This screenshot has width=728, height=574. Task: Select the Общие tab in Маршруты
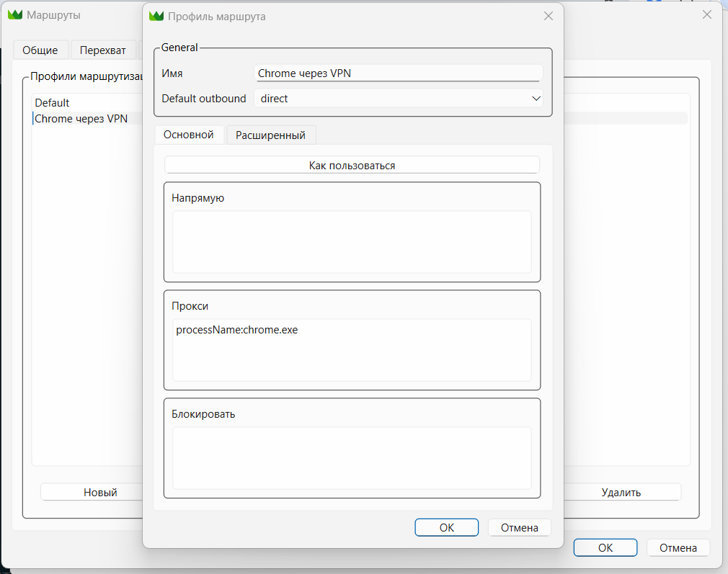coord(40,50)
